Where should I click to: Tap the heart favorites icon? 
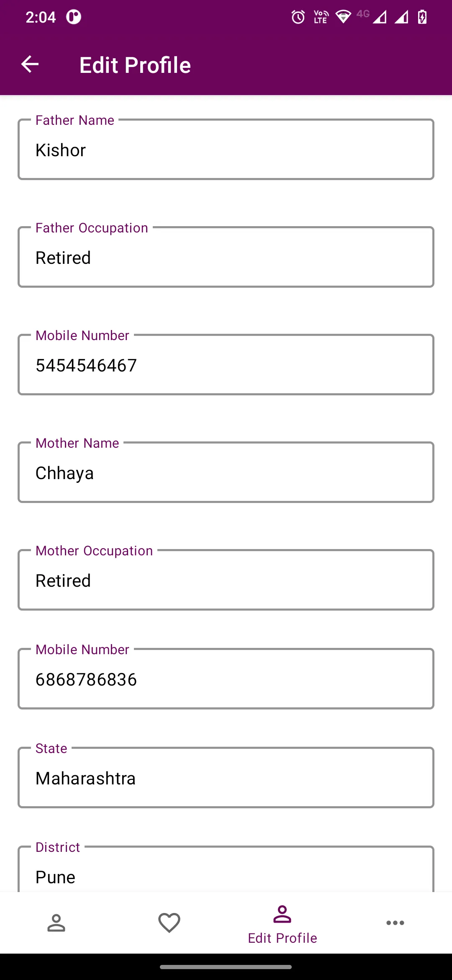pyautogui.click(x=169, y=923)
